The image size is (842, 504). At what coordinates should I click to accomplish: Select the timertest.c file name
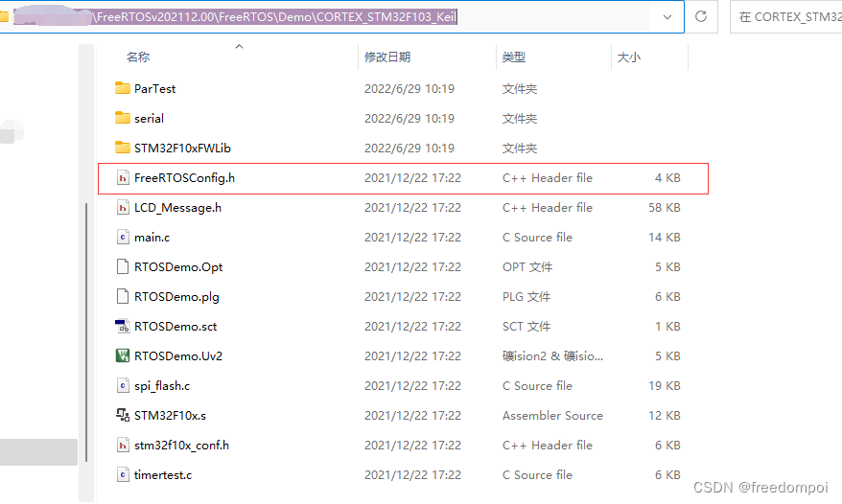pos(163,474)
